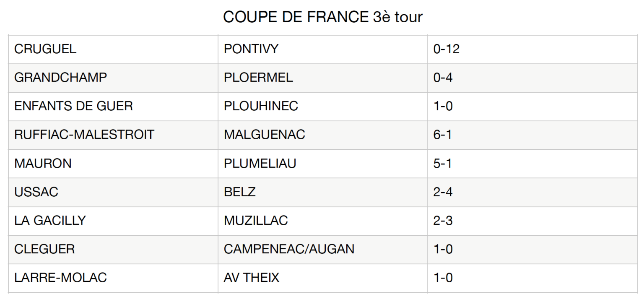The height and width of the screenshot is (302, 644).
Task: Select the USSAC team cell
Action: pyautogui.click(x=36, y=192)
